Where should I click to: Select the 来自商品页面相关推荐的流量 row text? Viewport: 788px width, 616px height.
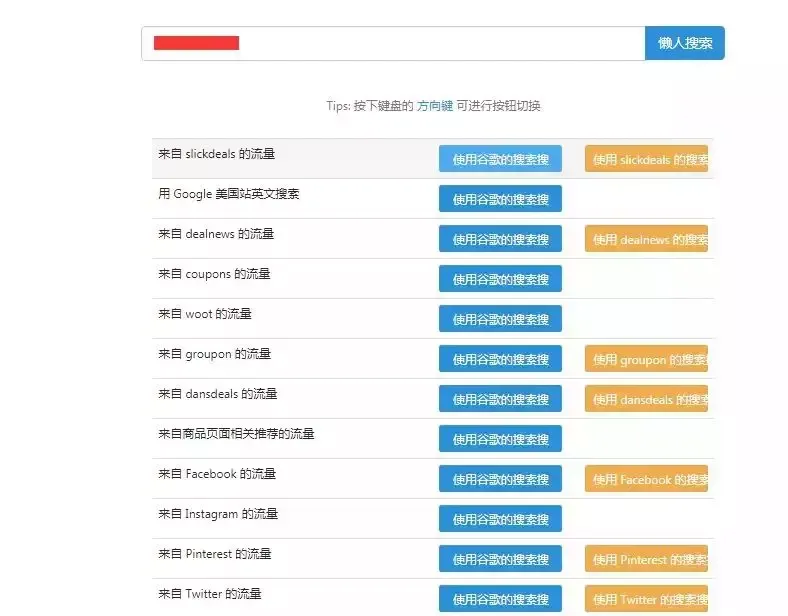click(x=236, y=434)
